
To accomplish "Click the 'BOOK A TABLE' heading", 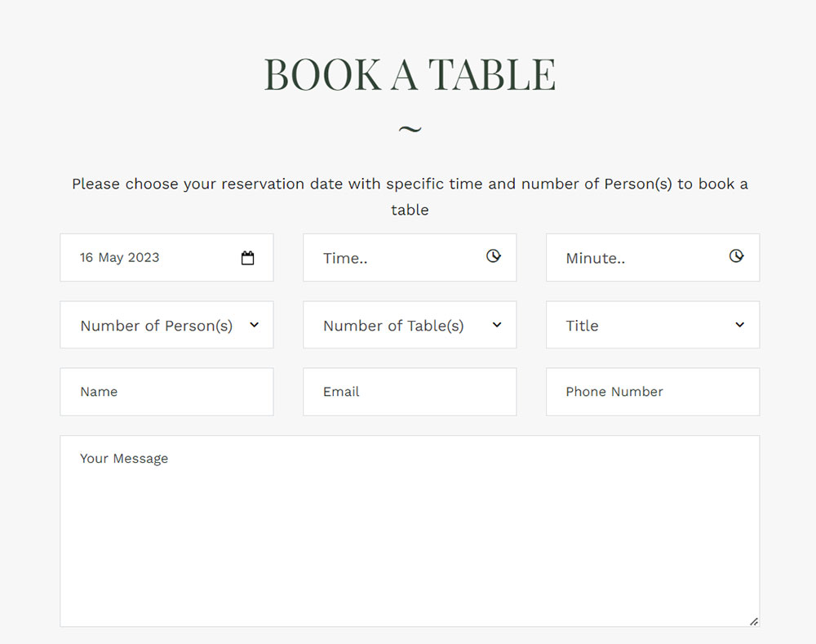I will [410, 75].
